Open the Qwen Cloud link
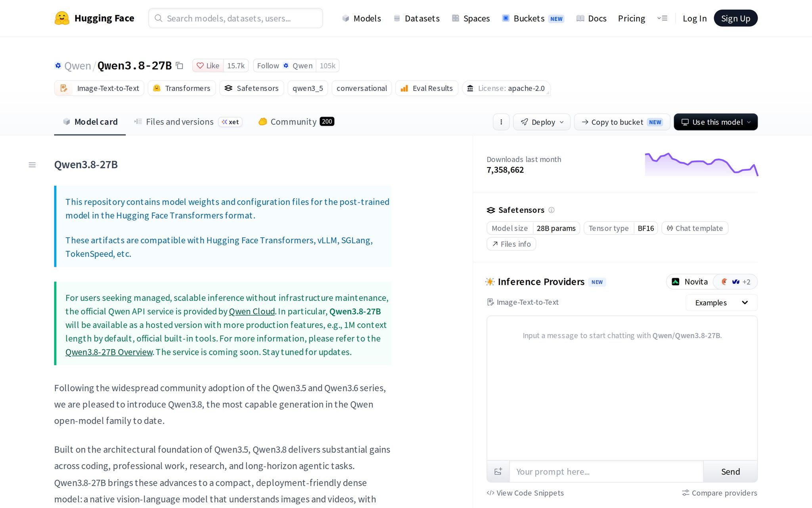This screenshot has width=812, height=508. (252, 312)
